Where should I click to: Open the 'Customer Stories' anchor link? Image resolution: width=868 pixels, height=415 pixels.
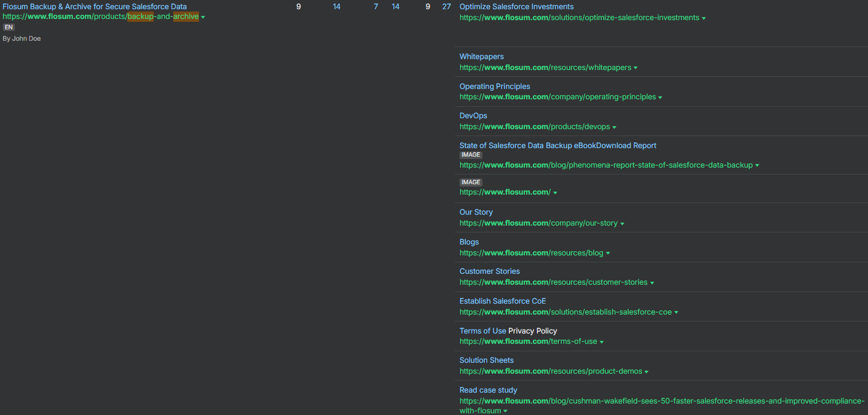click(489, 272)
